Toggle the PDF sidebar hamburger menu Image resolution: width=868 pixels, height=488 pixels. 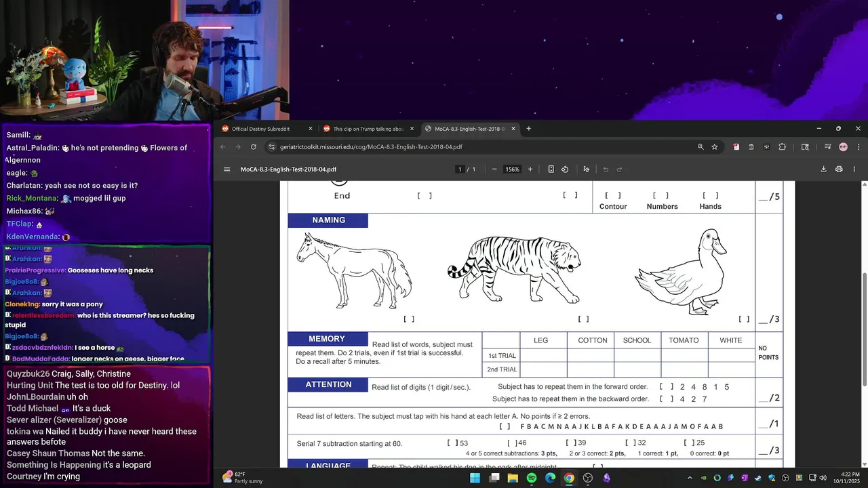[227, 169]
